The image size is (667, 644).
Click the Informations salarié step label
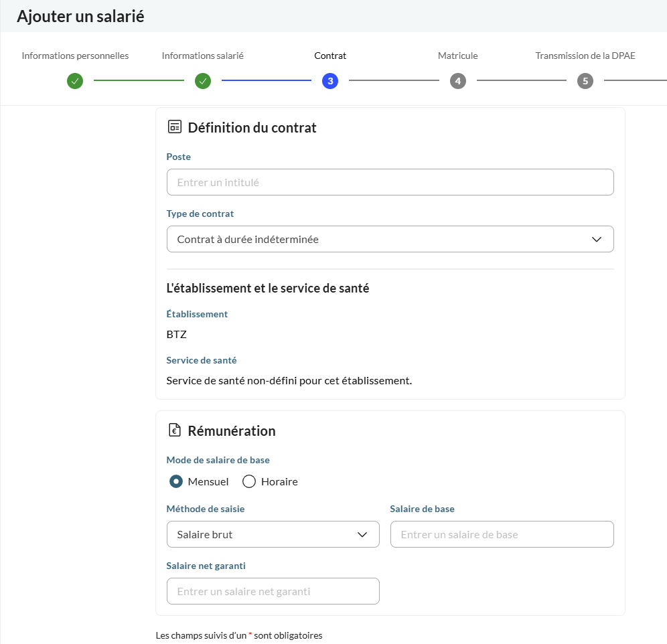click(x=203, y=56)
